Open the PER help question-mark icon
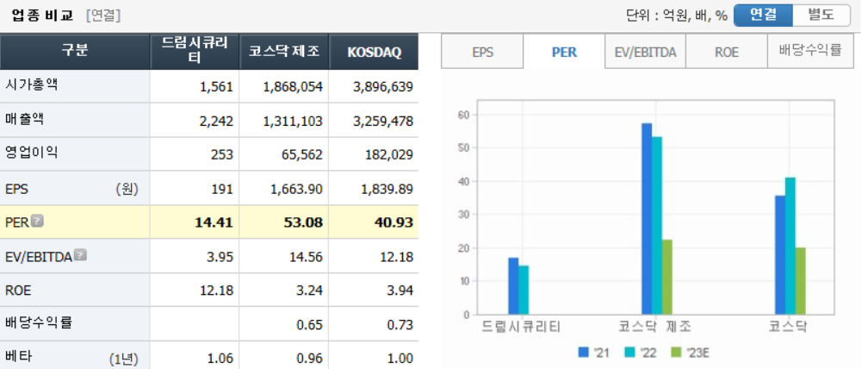 tap(37, 222)
